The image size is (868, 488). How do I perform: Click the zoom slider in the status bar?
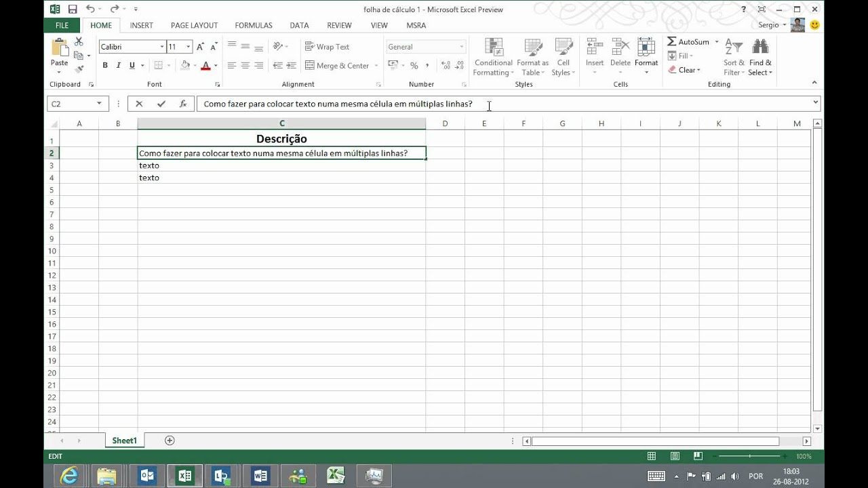(749, 456)
